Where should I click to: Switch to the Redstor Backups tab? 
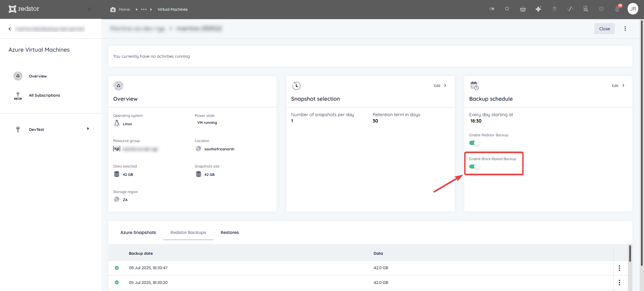pyautogui.click(x=188, y=233)
